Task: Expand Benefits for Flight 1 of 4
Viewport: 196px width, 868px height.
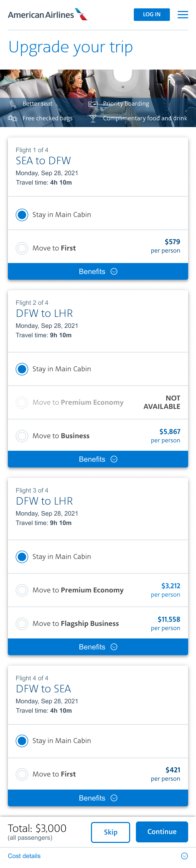Action: [98, 272]
